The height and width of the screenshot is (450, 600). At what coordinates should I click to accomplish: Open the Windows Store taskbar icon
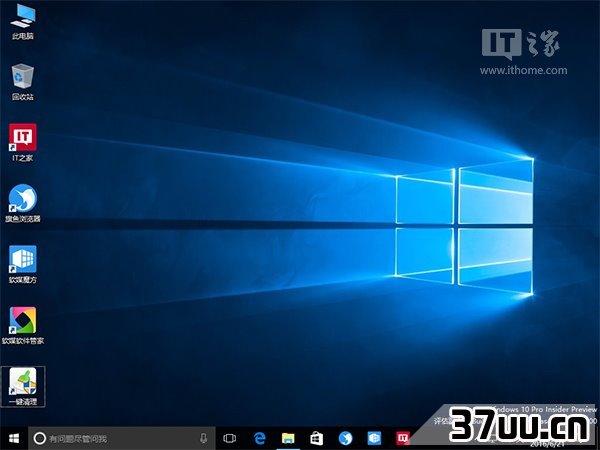(x=316, y=438)
